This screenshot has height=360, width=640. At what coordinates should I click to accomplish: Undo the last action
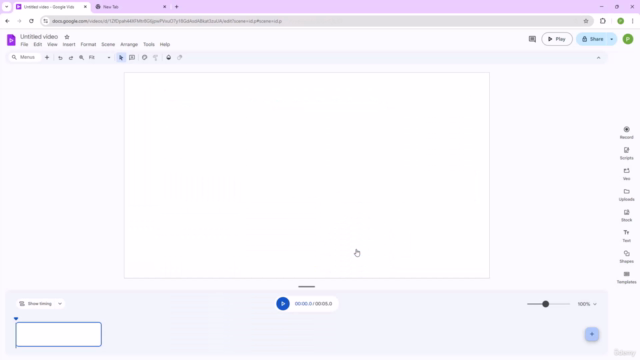[60, 58]
